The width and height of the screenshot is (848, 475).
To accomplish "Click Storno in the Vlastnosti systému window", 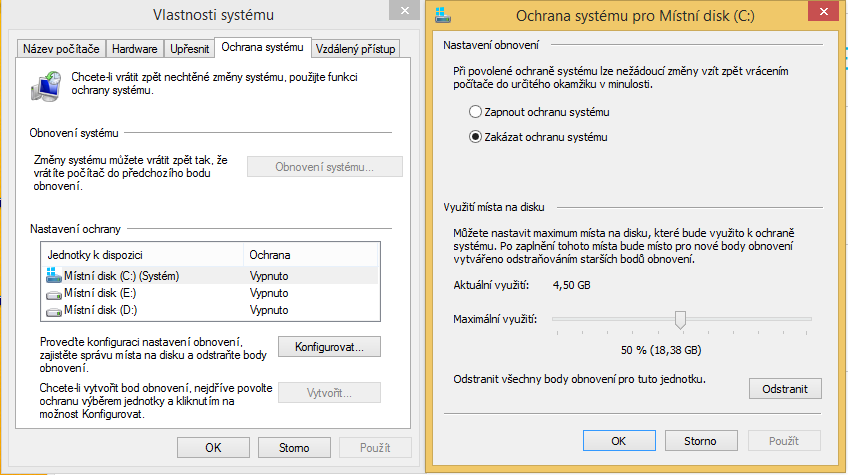I will [x=296, y=447].
